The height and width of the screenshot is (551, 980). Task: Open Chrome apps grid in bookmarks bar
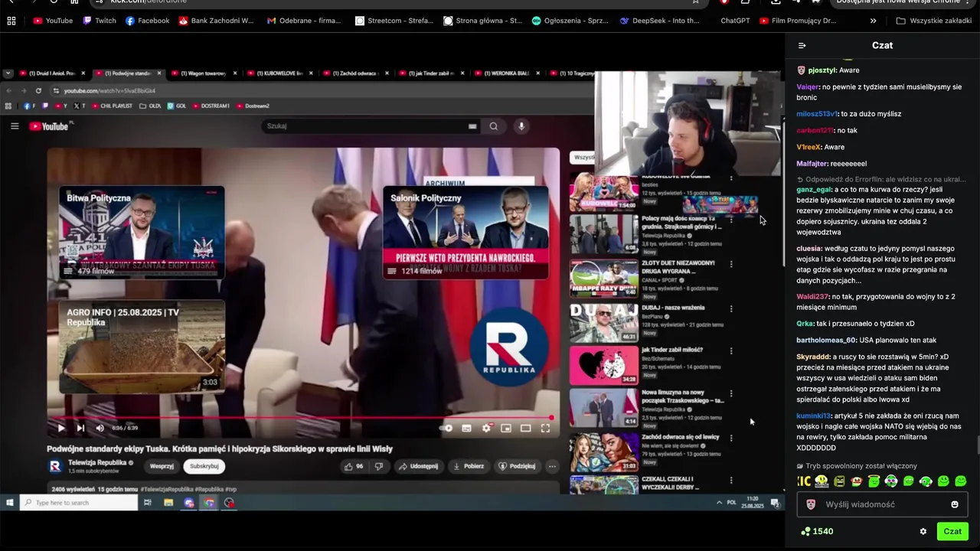click(x=11, y=21)
